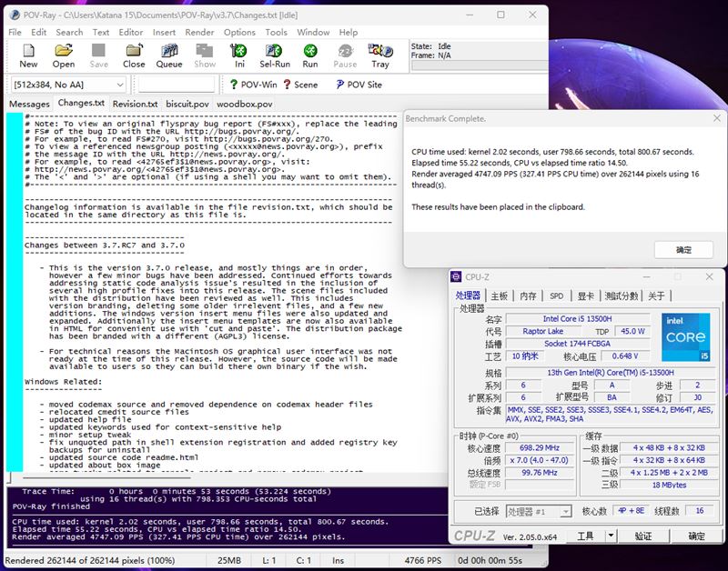Open the Window menu
The height and width of the screenshot is (571, 728).
click(313, 32)
